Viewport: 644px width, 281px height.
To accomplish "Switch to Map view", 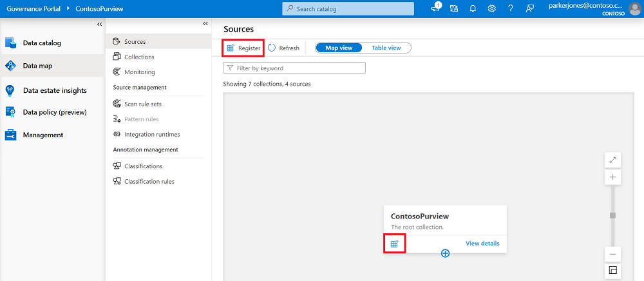I will pyautogui.click(x=339, y=48).
